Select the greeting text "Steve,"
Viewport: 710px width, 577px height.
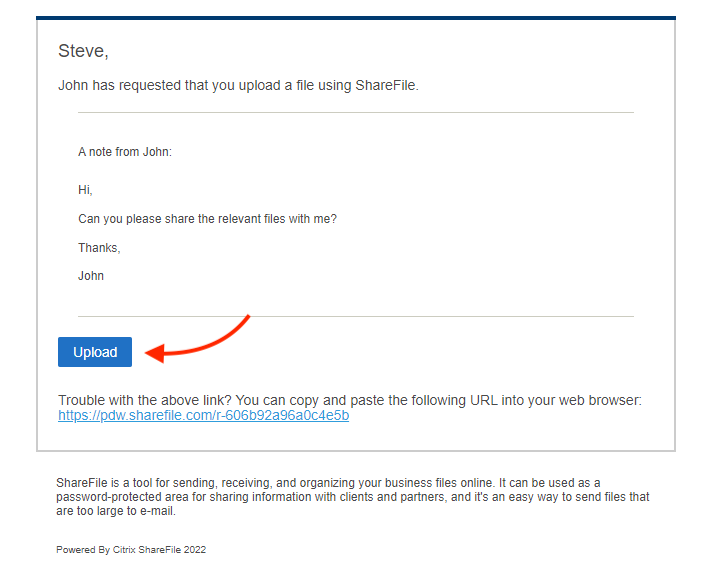(83, 51)
